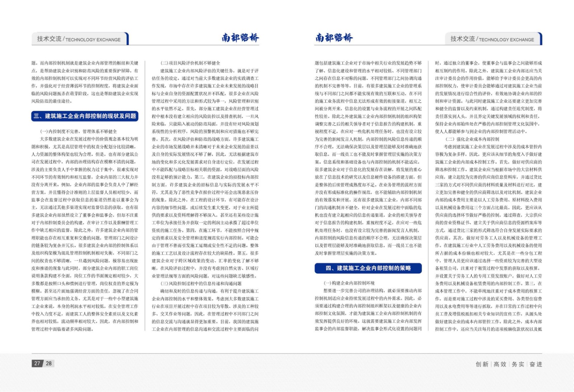This screenshot has width=574, height=392.
Task: Click the footer slogan word "创新"
Action: click(x=482, y=364)
